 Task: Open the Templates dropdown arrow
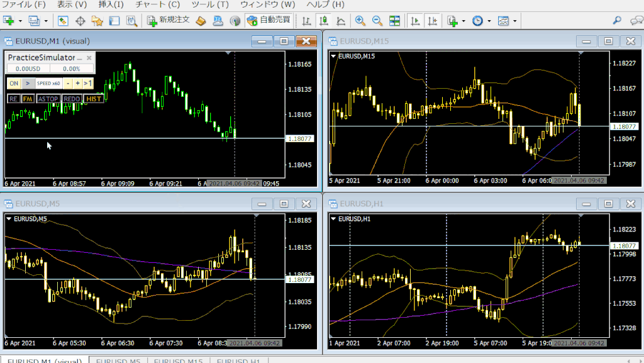coord(514,21)
